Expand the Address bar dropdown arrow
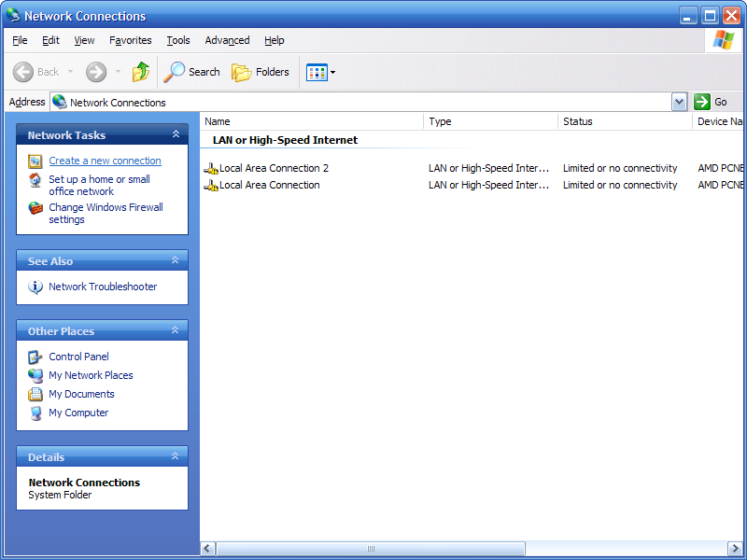 click(x=679, y=102)
